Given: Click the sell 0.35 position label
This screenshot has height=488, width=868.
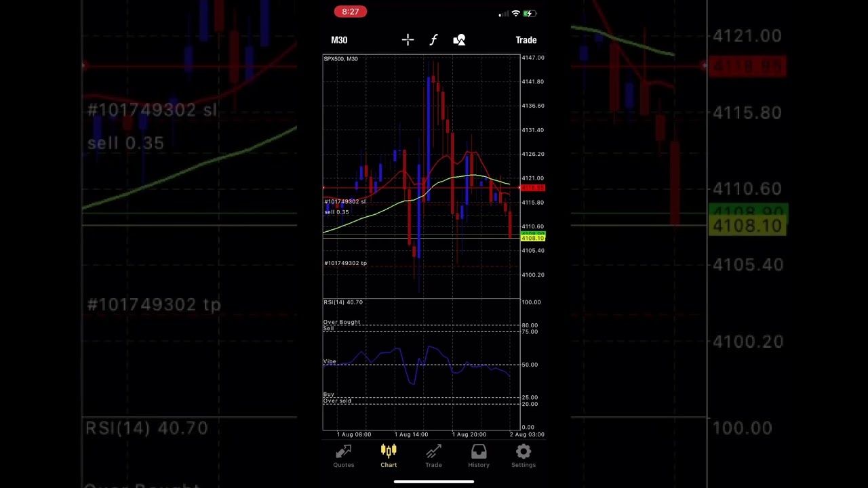Looking at the screenshot, I should tap(336, 212).
